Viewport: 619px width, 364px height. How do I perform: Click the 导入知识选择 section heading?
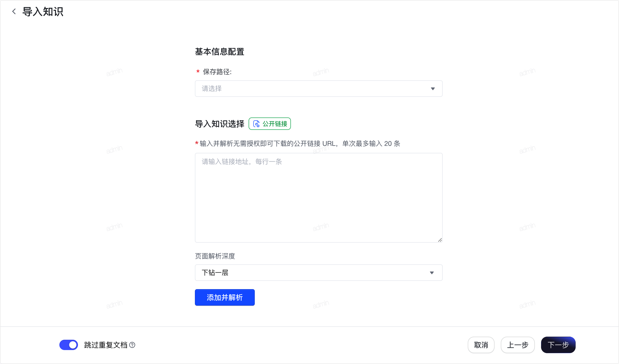point(219,124)
